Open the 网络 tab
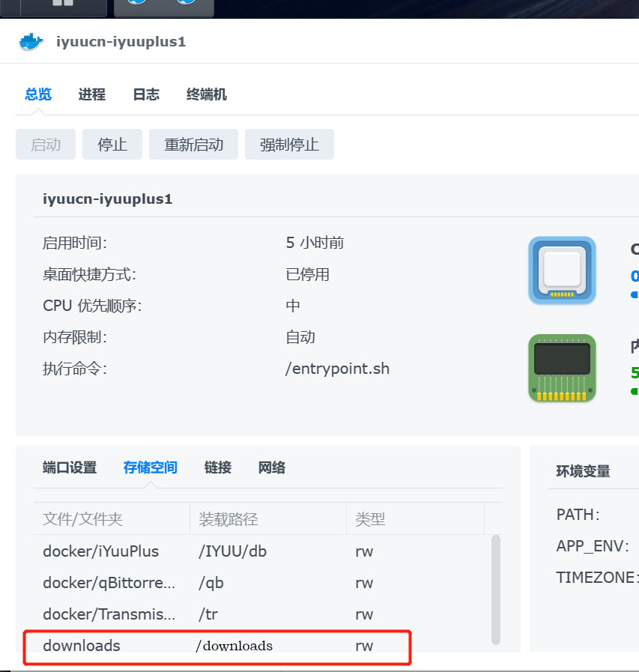The image size is (639, 672). pyautogui.click(x=272, y=467)
